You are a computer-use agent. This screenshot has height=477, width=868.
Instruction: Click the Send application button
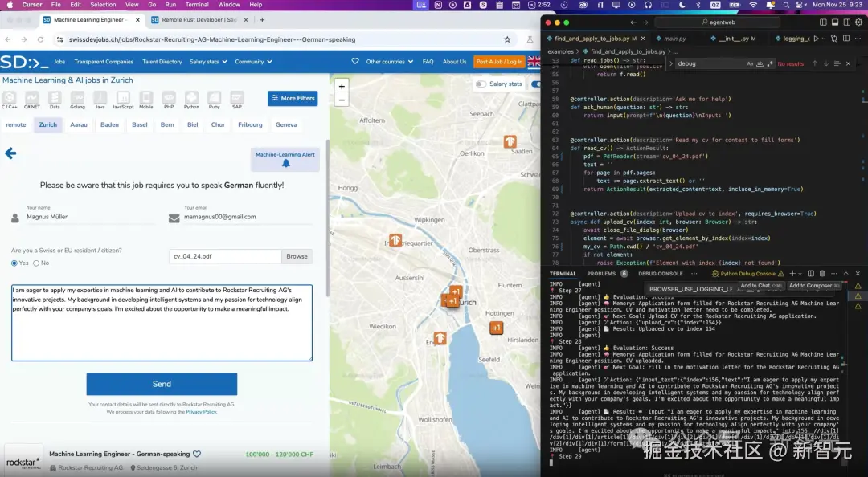coord(162,384)
